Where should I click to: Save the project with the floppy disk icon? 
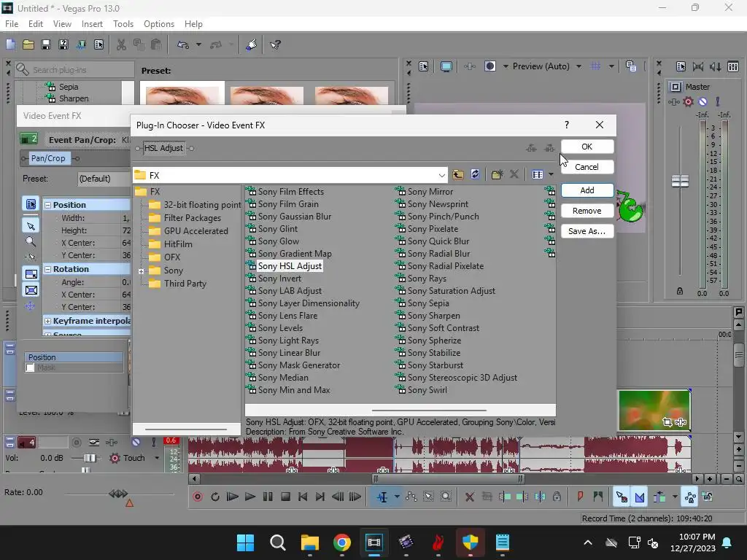click(x=46, y=44)
